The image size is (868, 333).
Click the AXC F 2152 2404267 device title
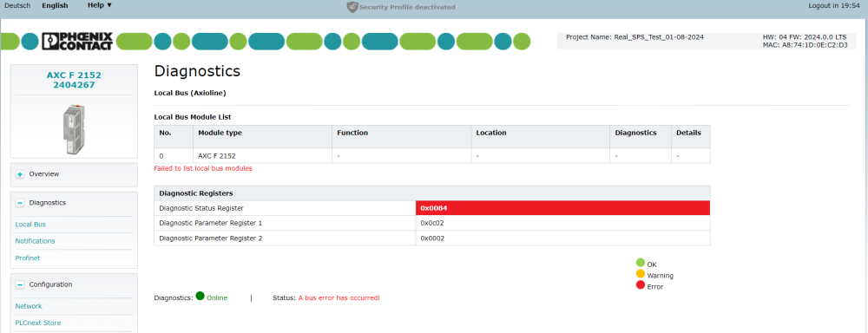click(74, 80)
